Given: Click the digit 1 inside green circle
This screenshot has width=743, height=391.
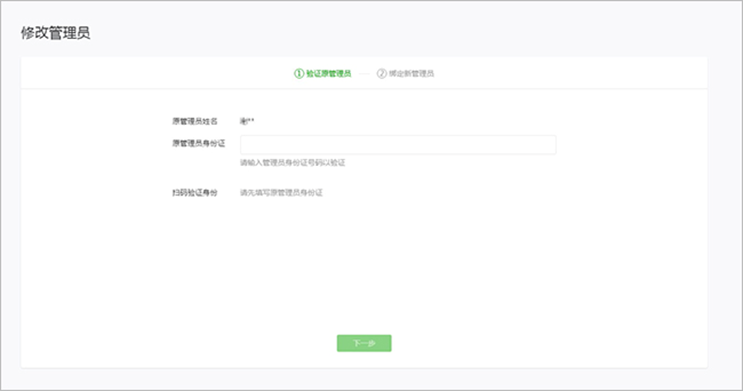Looking at the screenshot, I should click(299, 73).
